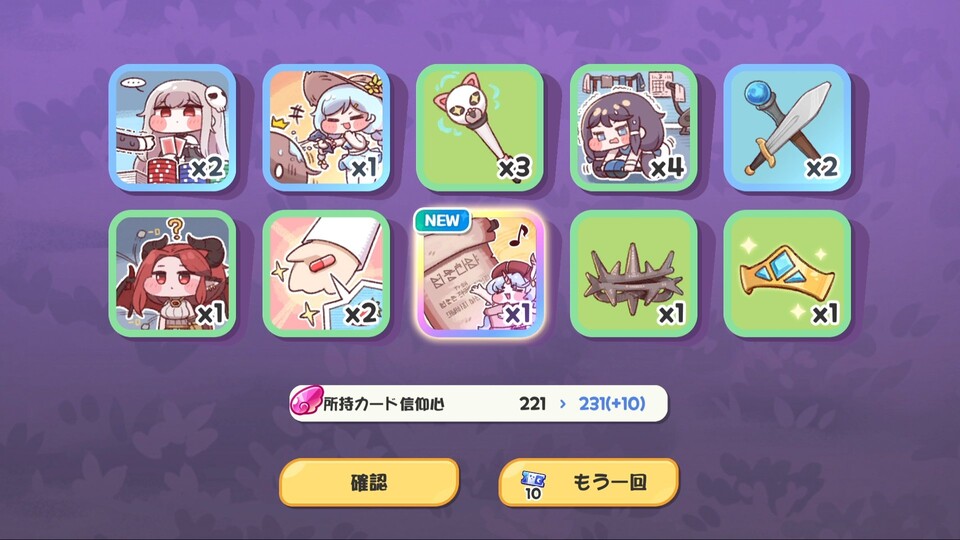This screenshot has width=960, height=540.
Task: Click the x4 count on laundry girl card
Action: 667,167
